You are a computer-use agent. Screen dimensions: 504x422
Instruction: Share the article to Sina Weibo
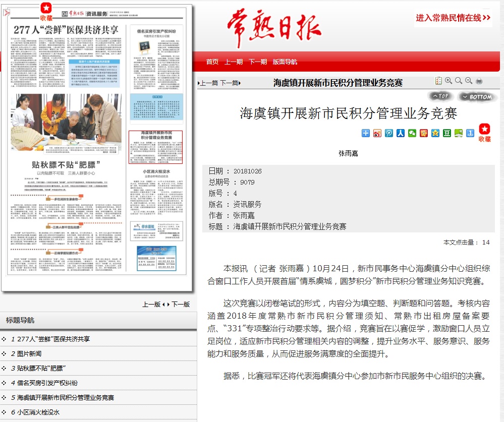coord(377,133)
